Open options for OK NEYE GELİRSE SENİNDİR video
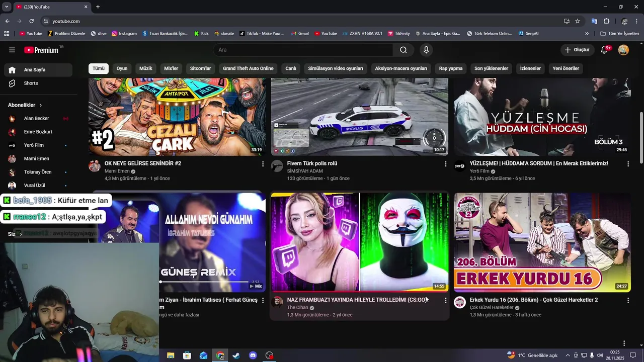Viewport: 644px width, 362px height. [263, 164]
